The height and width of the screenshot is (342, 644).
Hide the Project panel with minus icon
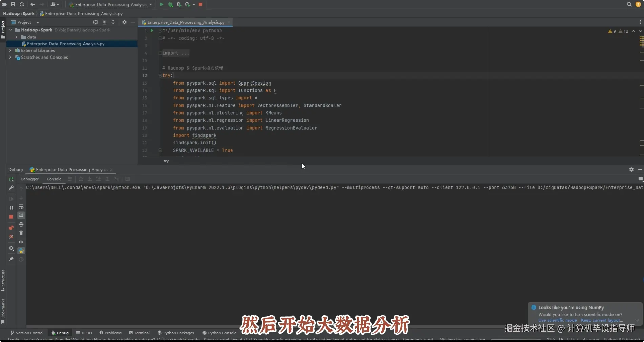pyautogui.click(x=133, y=22)
